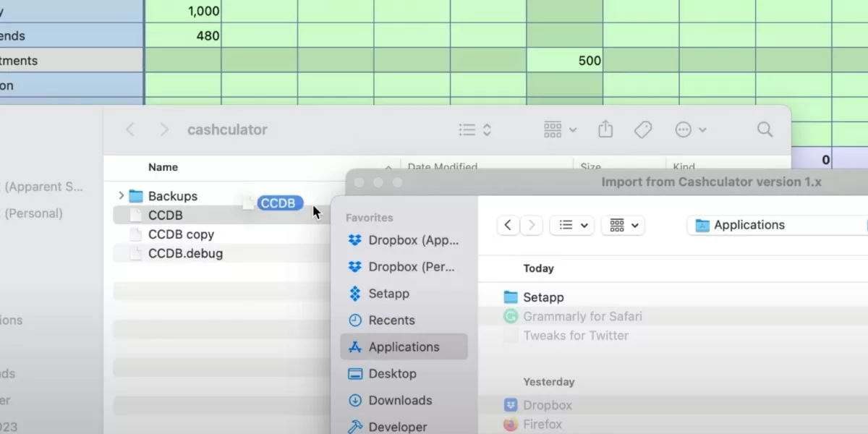868x434 pixels.
Task: Click the back button in the import dialog
Action: [509, 225]
